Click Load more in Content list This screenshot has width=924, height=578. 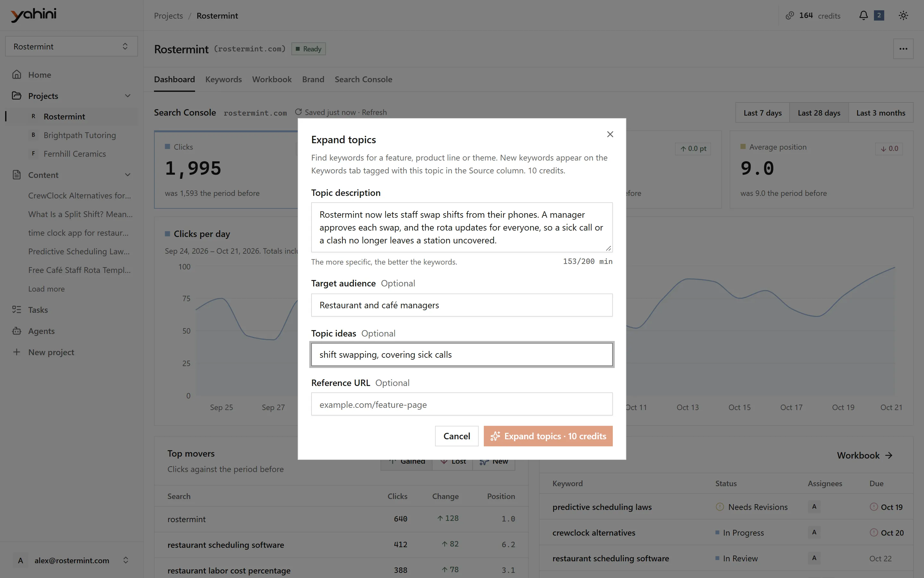[46, 289]
